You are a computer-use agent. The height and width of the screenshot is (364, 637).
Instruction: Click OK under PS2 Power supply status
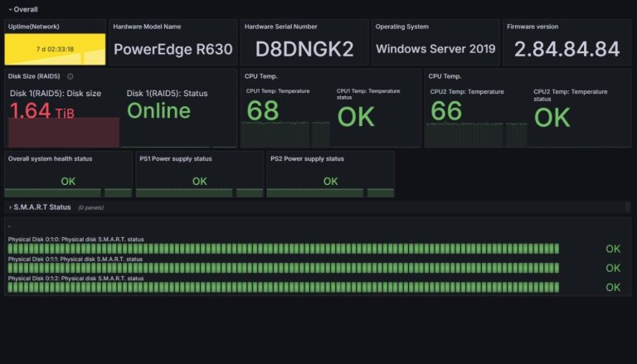click(330, 181)
